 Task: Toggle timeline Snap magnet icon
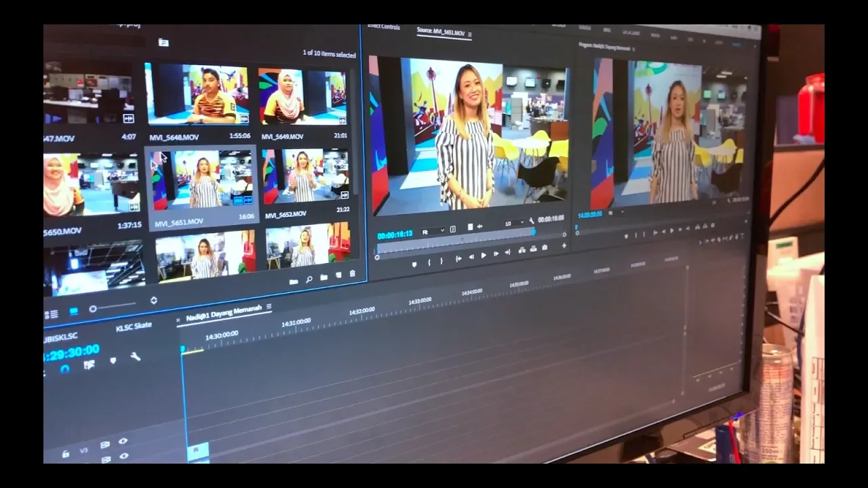[x=64, y=369]
